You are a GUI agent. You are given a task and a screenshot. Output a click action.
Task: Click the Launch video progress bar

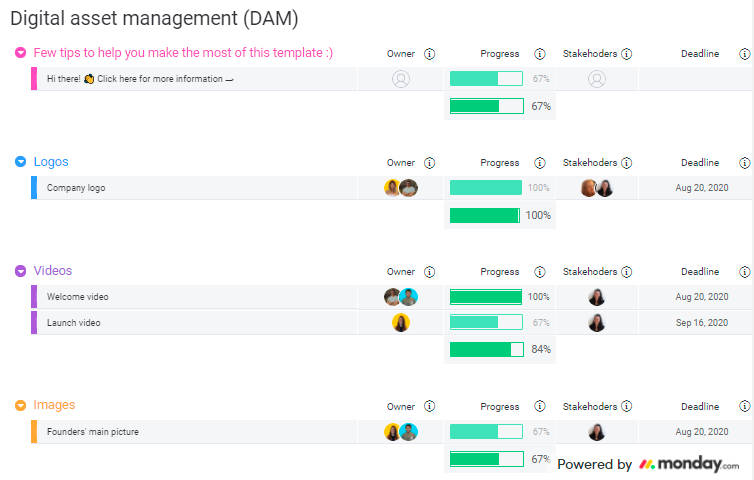486,323
